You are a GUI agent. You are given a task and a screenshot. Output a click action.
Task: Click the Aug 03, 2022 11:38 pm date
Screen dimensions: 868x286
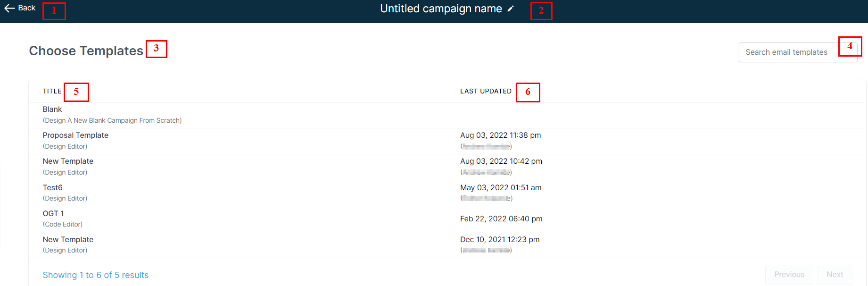point(500,135)
